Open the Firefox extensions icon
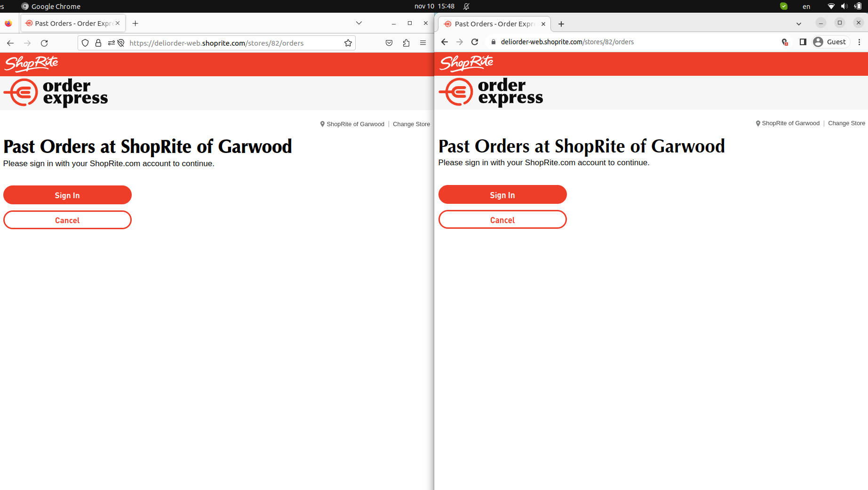This screenshot has height=490, width=868. 406,43
